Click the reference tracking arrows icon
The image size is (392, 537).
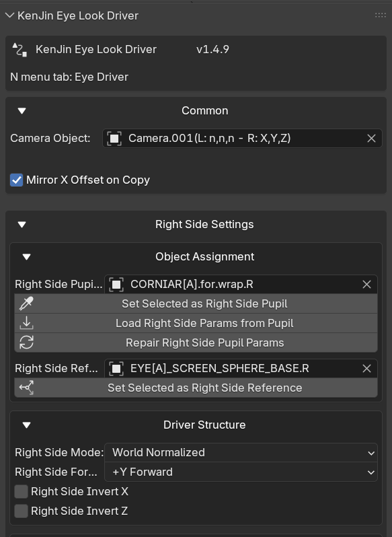coord(26,388)
